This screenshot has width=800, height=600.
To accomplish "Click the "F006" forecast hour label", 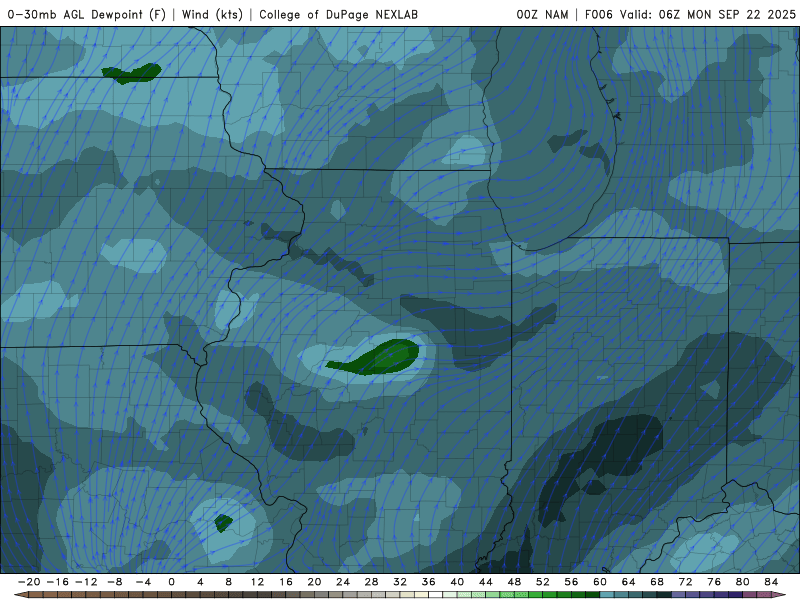I will [598, 14].
